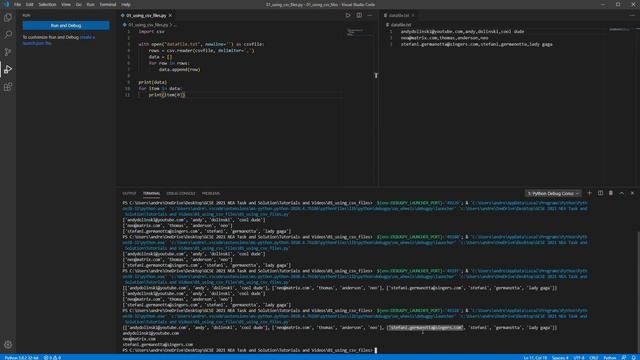The width and height of the screenshot is (640, 360).
Task: Select the Run and Debug activity icon
Action: (8, 69)
